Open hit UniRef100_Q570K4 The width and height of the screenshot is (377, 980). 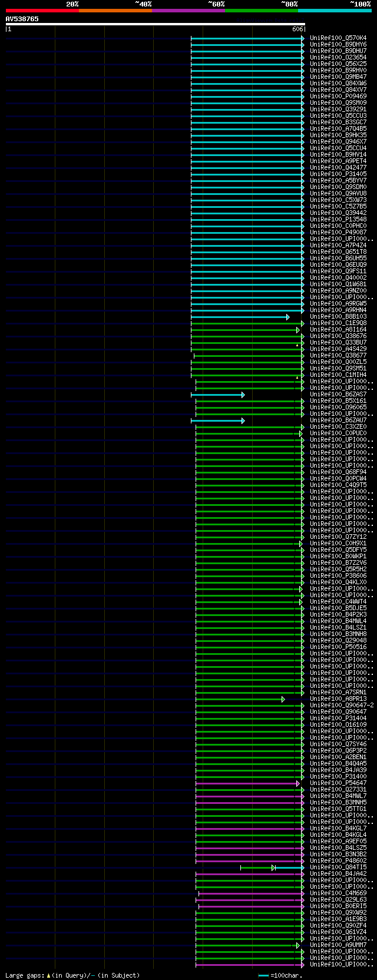338,38
